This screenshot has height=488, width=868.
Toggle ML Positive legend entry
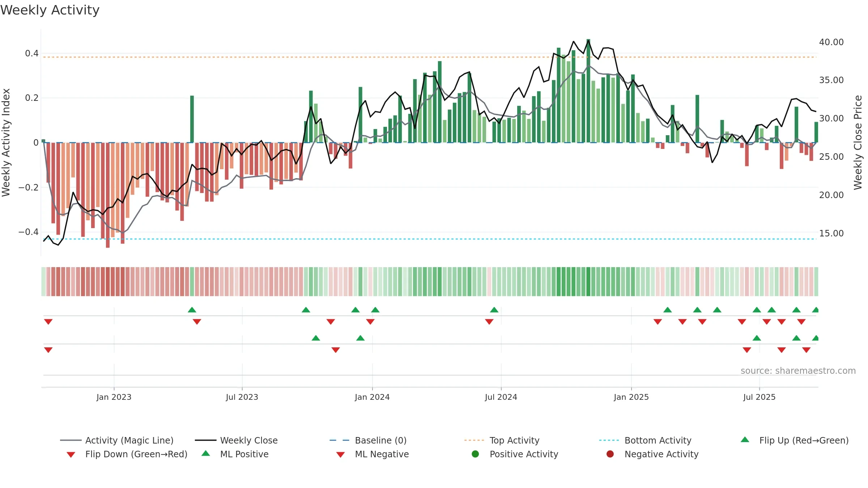(x=235, y=454)
